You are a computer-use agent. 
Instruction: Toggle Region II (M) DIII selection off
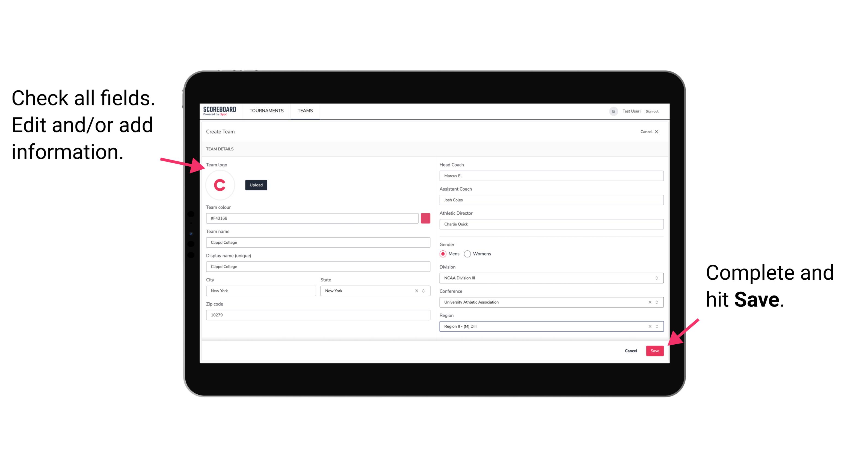coord(648,326)
